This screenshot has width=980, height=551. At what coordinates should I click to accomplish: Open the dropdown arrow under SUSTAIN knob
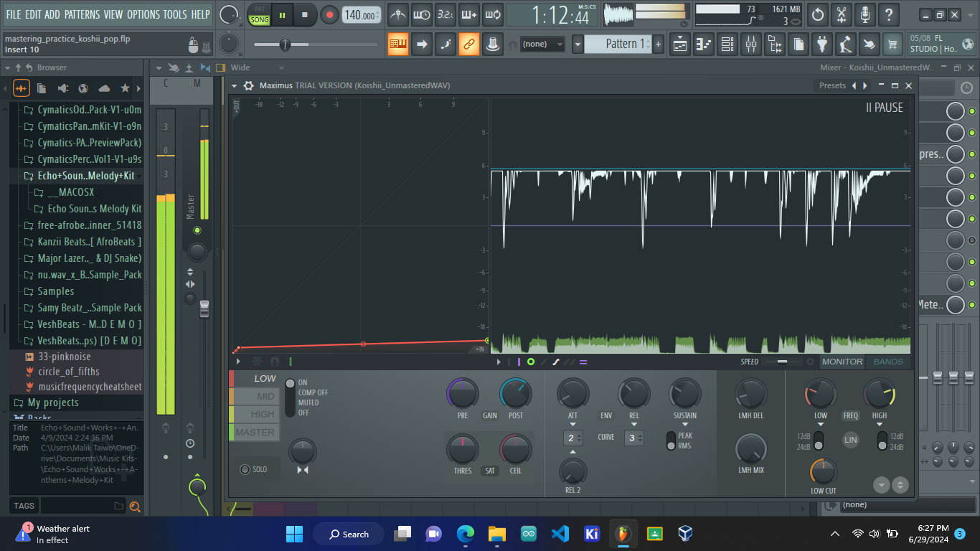pyautogui.click(x=685, y=425)
